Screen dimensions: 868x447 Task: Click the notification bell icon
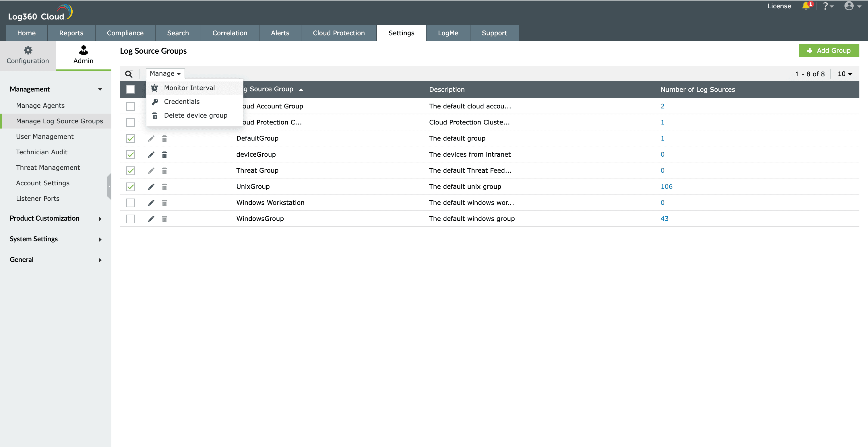[806, 6]
